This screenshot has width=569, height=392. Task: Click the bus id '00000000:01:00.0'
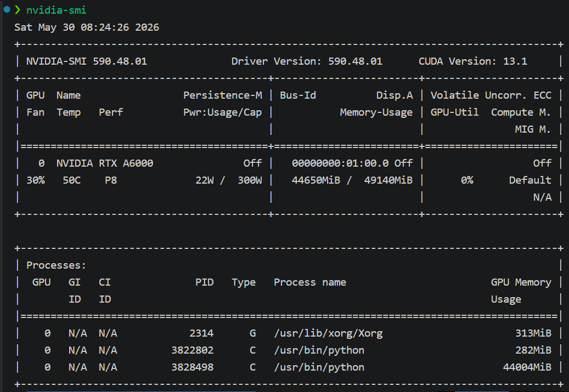coord(340,163)
